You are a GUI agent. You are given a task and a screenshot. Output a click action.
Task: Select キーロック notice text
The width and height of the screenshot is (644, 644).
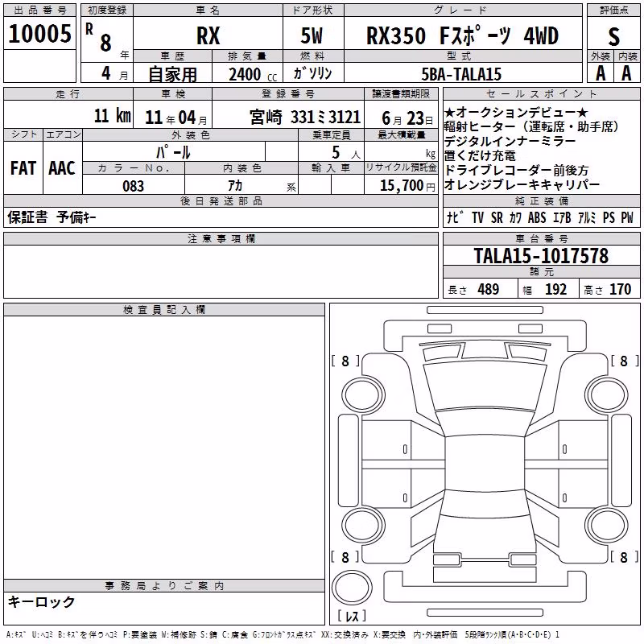tap(42, 601)
